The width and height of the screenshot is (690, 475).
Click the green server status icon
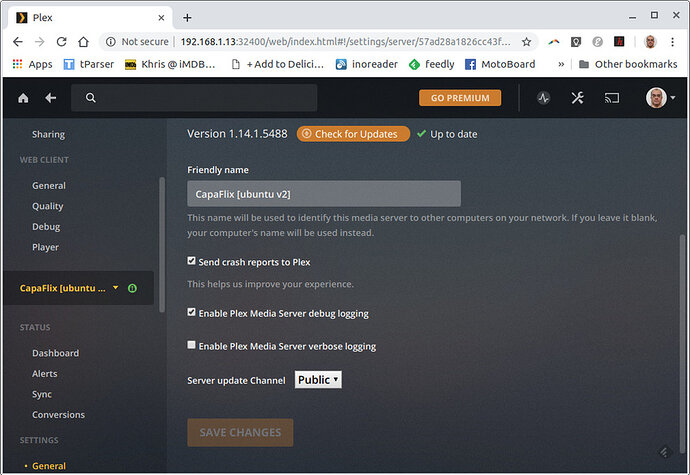(132, 288)
